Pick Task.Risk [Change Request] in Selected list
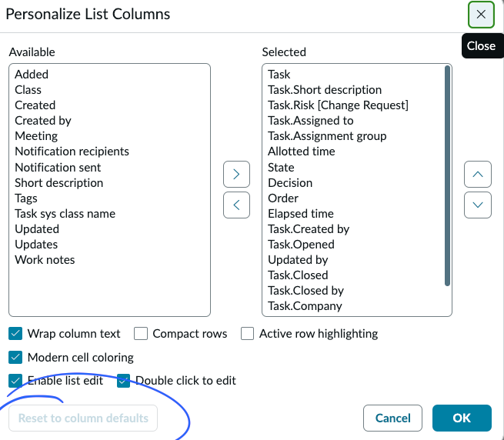The width and height of the screenshot is (504, 440). click(x=338, y=105)
